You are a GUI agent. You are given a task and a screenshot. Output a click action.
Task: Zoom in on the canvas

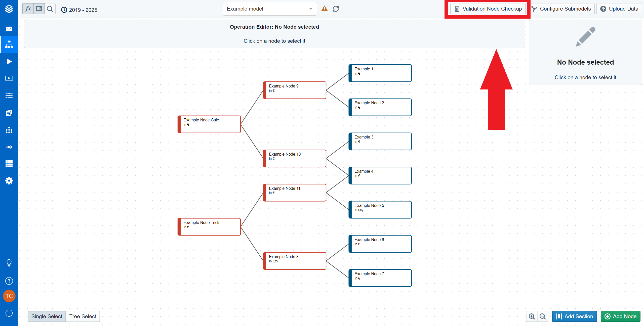(532, 316)
